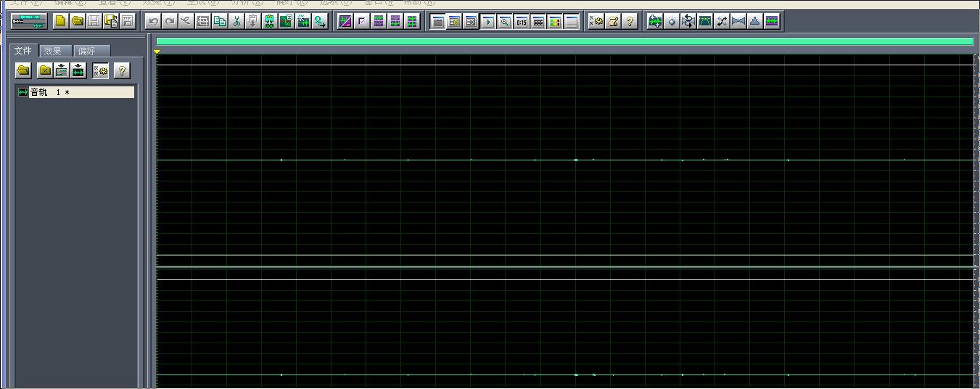Open a file from the main toolbar folder icon
Screen dimensions: 980x389
click(77, 21)
